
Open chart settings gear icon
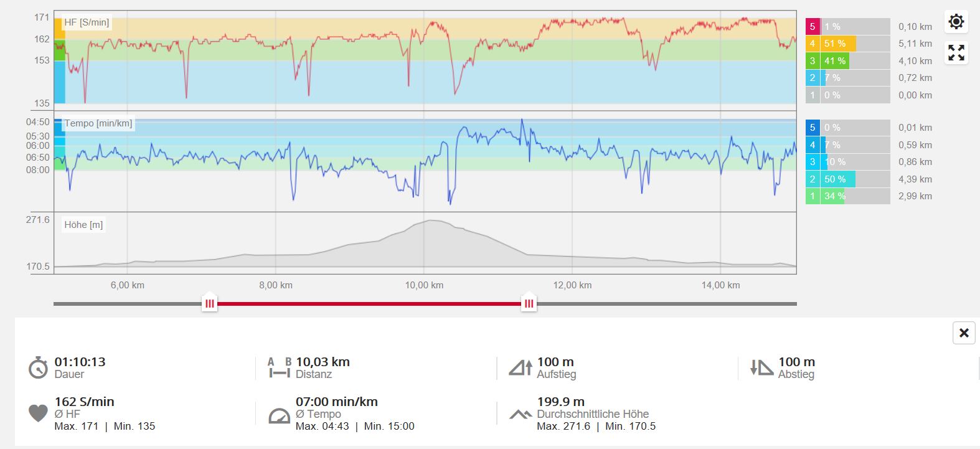(956, 22)
